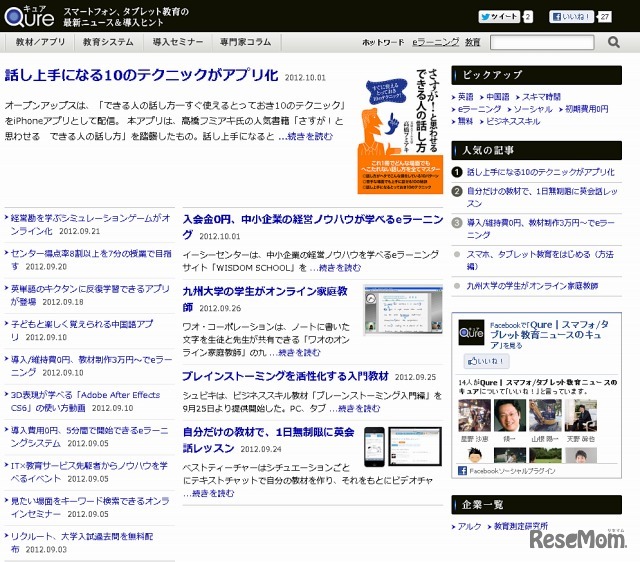Viewport: 640px width, 562px height.
Task: Open popular article 九州大学の学生がオンライン家庭教師
Action: pyautogui.click(x=532, y=286)
